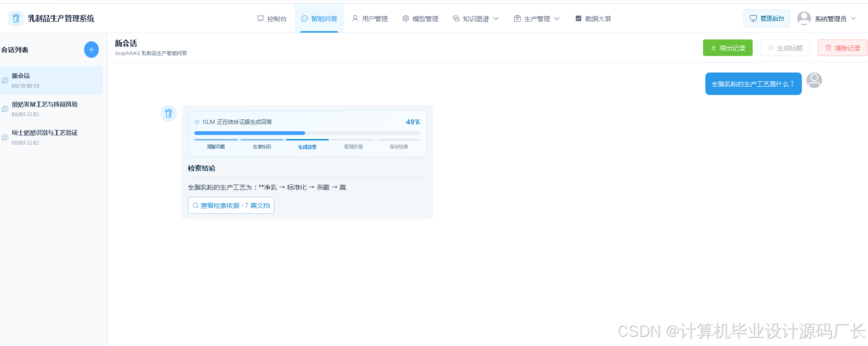Image resolution: width=868 pixels, height=346 pixels.
Task: Click the user avatar next to the question
Action: coord(814,80)
